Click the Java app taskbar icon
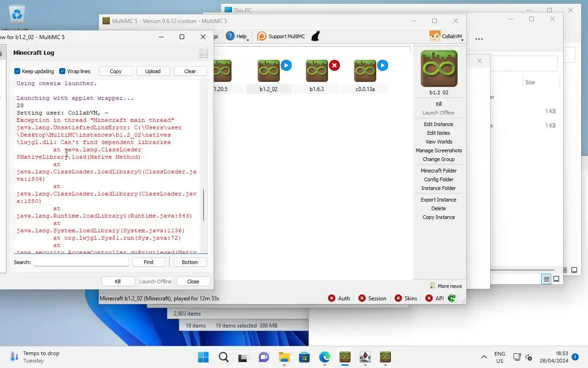The width and height of the screenshot is (588, 368). [x=365, y=357]
